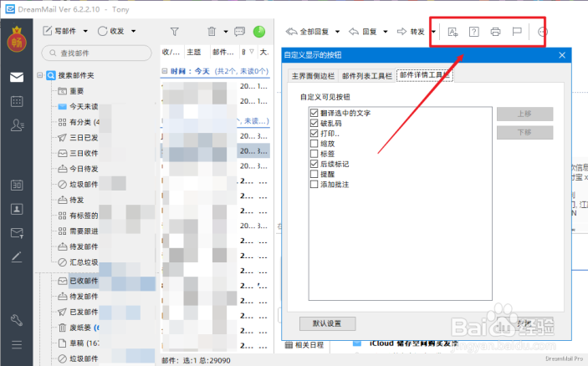Select the 废纸篓 folder
588x366 pixels.
click(x=78, y=328)
